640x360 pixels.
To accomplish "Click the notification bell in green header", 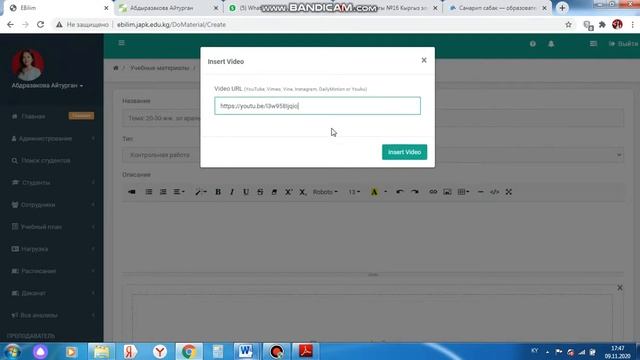I will [551, 44].
